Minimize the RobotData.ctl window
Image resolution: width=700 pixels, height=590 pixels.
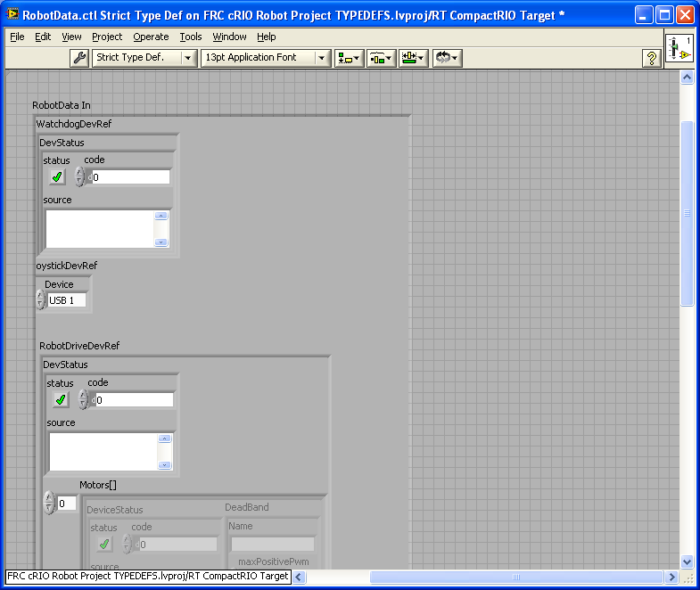pos(643,15)
